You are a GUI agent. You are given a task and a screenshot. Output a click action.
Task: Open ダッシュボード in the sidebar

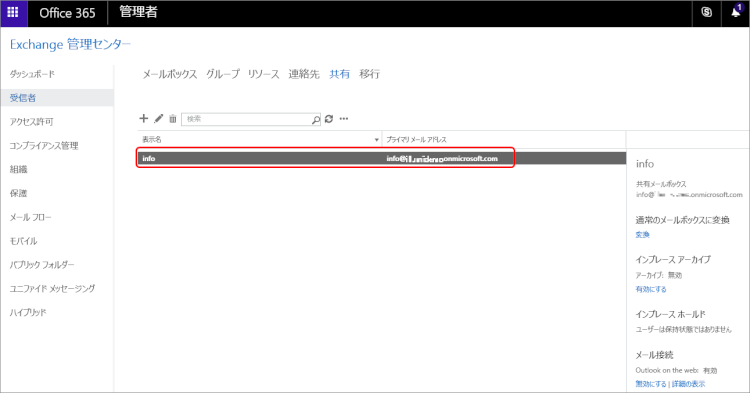coord(32,74)
